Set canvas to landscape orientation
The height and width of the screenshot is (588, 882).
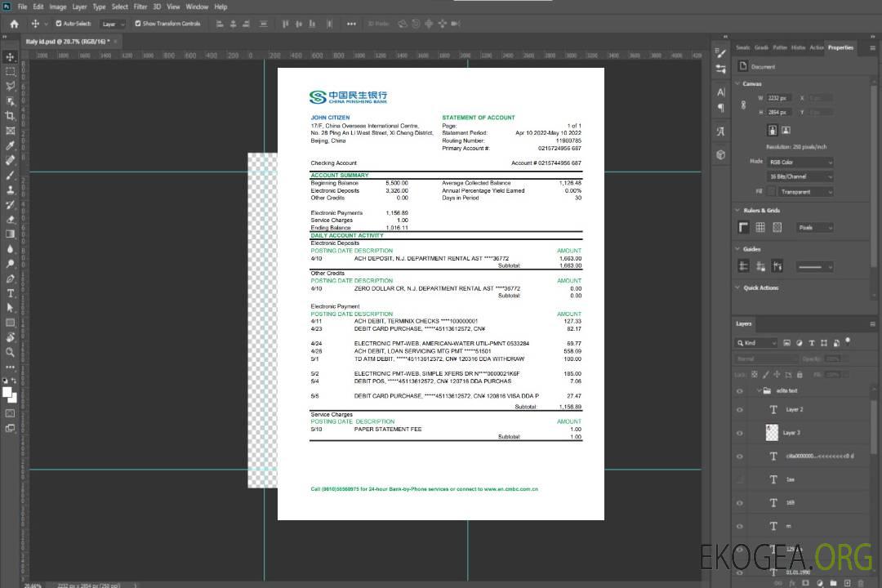(x=786, y=130)
